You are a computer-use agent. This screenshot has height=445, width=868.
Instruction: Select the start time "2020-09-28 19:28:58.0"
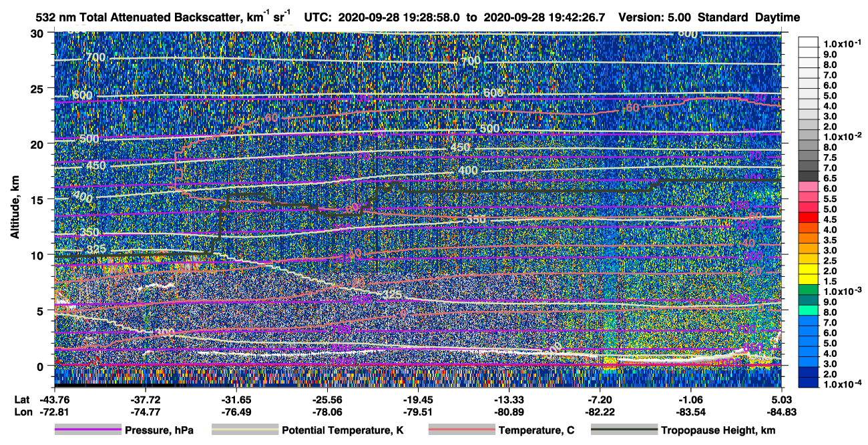click(x=399, y=17)
